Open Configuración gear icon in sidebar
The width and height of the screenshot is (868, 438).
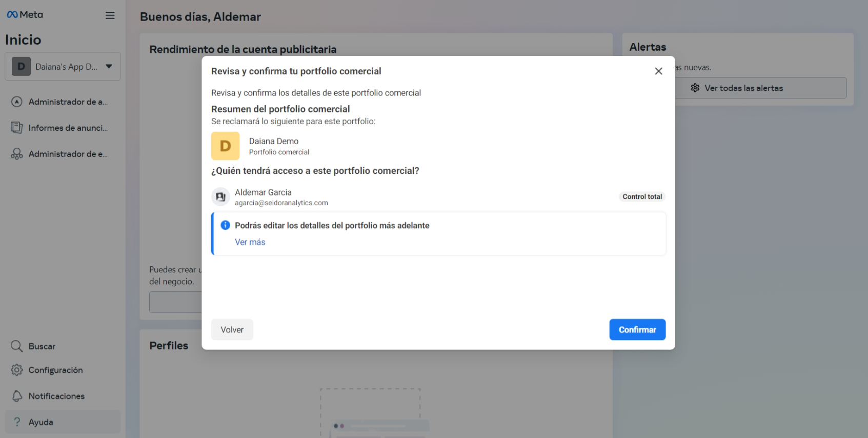coord(17,370)
